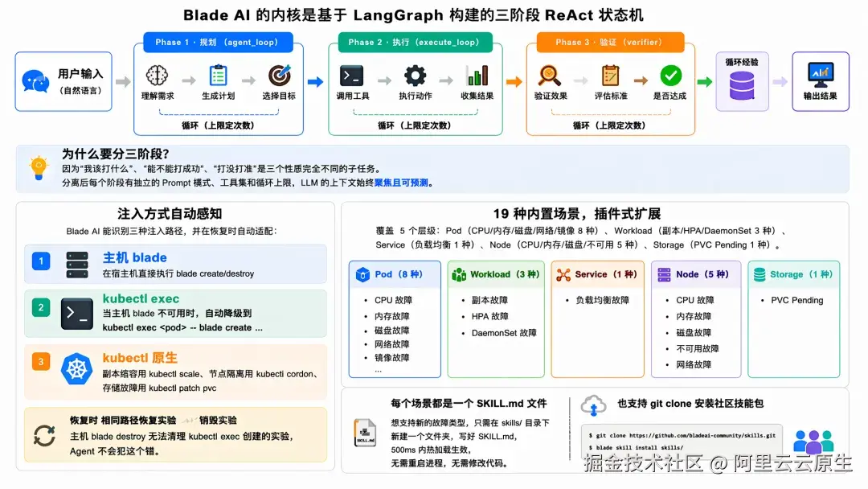Click the SKILL.md document file icon

[x=365, y=433]
